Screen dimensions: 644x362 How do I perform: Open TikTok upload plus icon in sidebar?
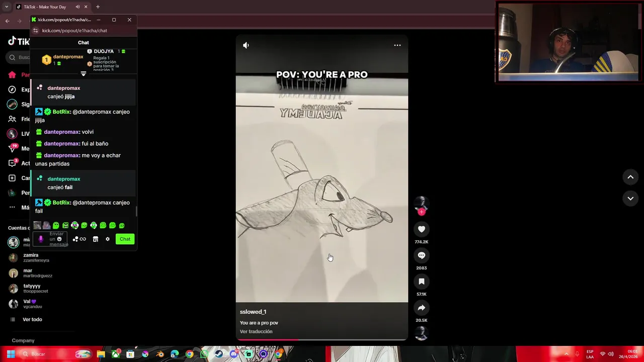(12, 178)
